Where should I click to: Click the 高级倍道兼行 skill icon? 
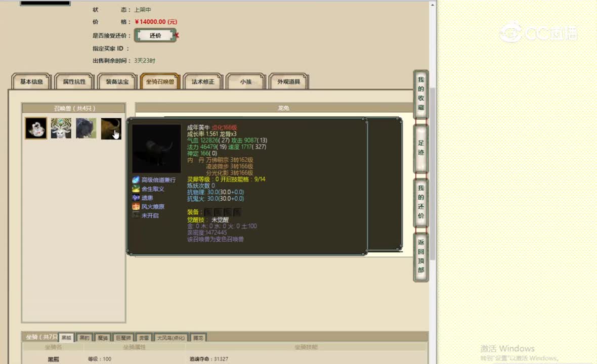pos(136,180)
